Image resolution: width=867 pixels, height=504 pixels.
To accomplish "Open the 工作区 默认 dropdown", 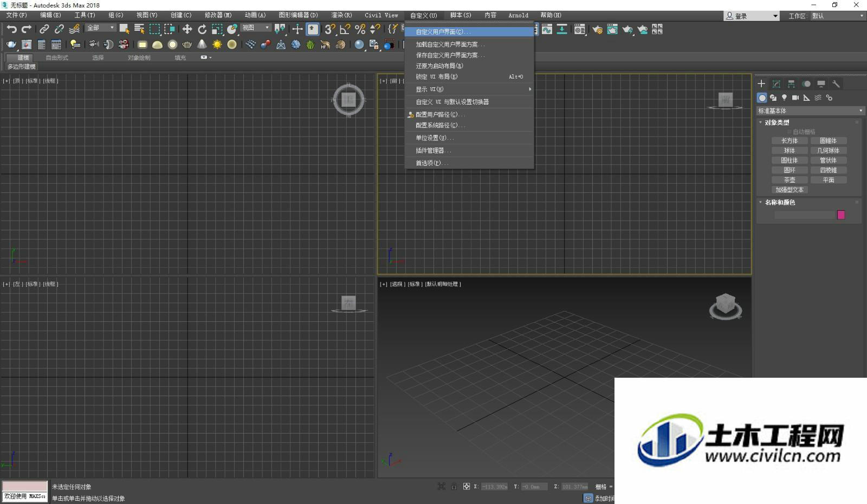I will coord(837,16).
